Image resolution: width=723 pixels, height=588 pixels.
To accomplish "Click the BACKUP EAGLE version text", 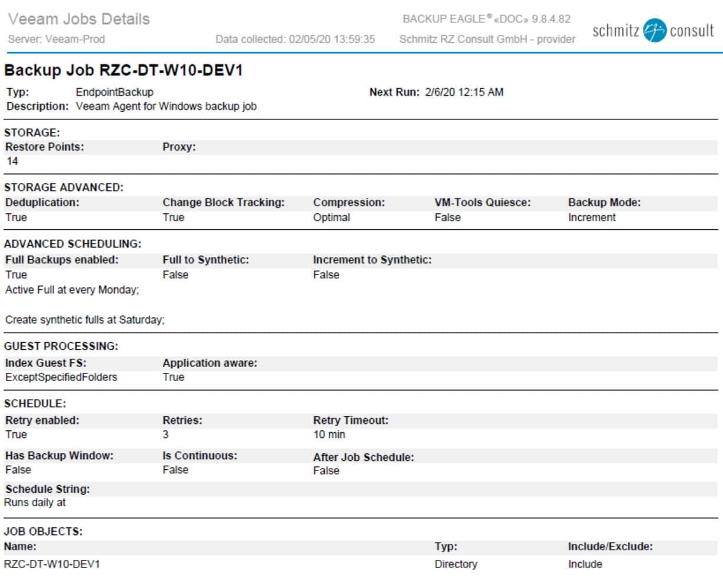I will [x=486, y=19].
